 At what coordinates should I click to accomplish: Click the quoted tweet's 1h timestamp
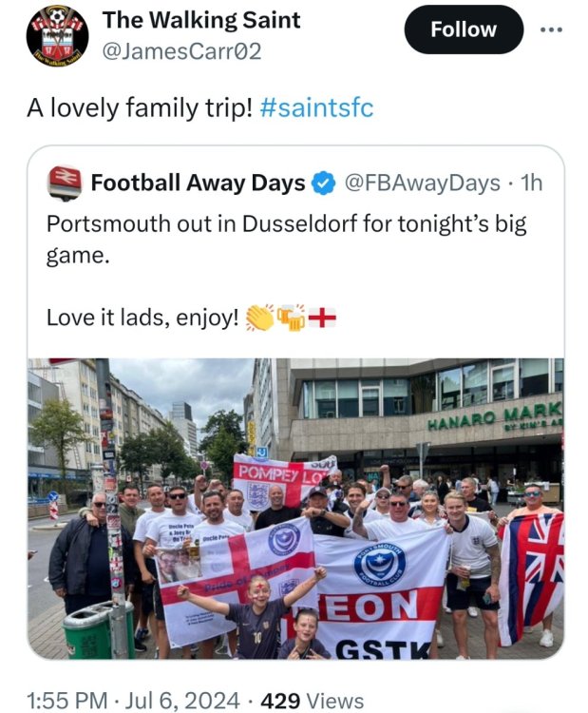(x=532, y=183)
